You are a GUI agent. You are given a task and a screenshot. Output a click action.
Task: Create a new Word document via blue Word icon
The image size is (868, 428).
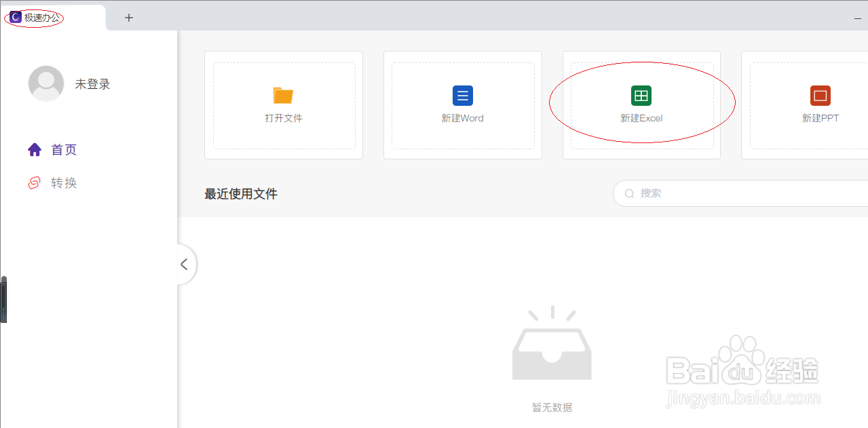(x=462, y=96)
